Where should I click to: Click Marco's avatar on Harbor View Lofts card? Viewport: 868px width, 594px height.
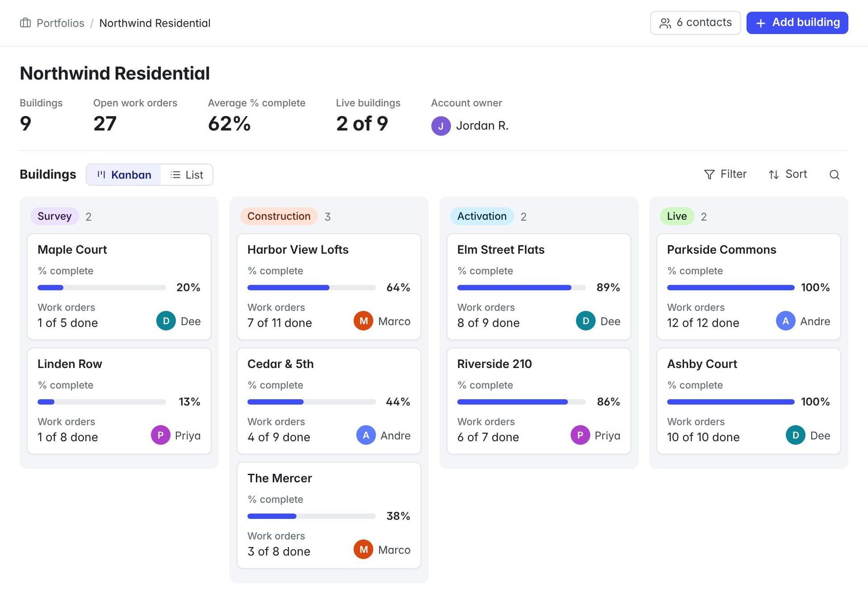click(x=363, y=321)
